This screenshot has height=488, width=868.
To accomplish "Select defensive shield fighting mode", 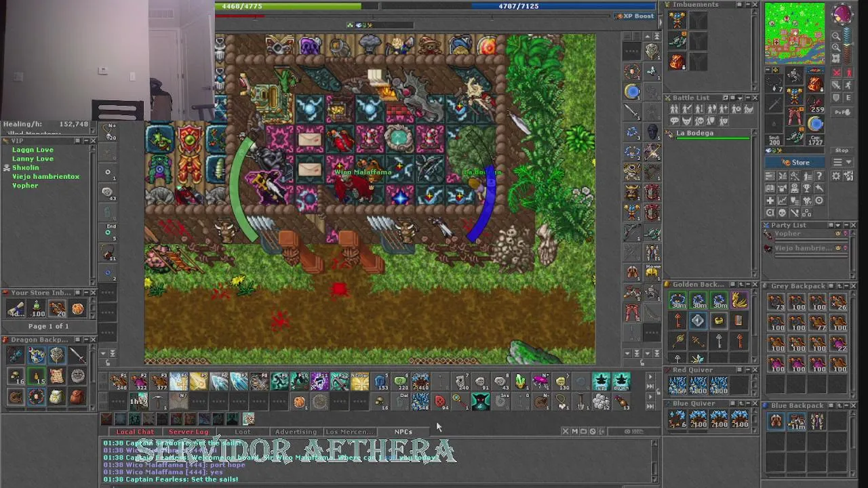I will (836, 98).
